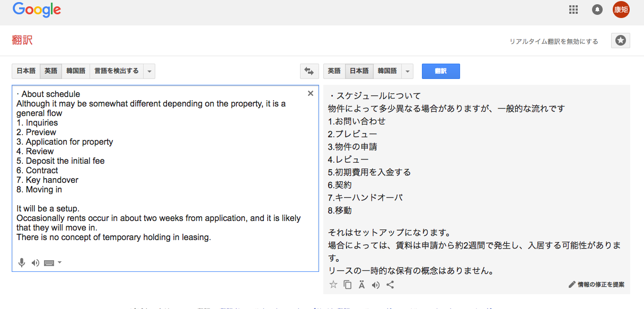Screen dimensions: 644x309
Task: Expand the target language list dropdown
Action: pyautogui.click(x=408, y=71)
